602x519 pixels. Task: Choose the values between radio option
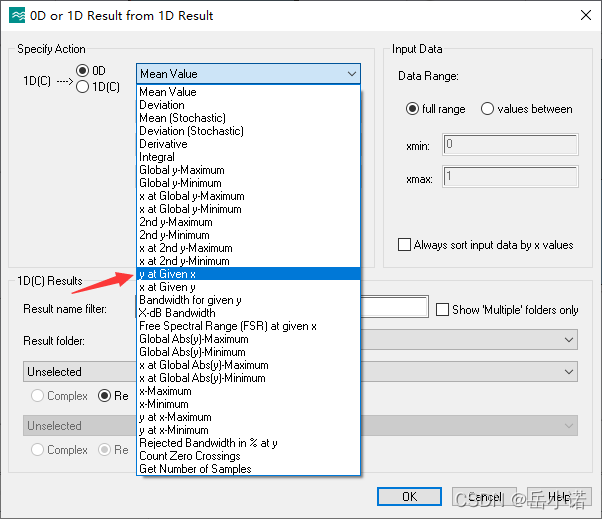click(487, 109)
